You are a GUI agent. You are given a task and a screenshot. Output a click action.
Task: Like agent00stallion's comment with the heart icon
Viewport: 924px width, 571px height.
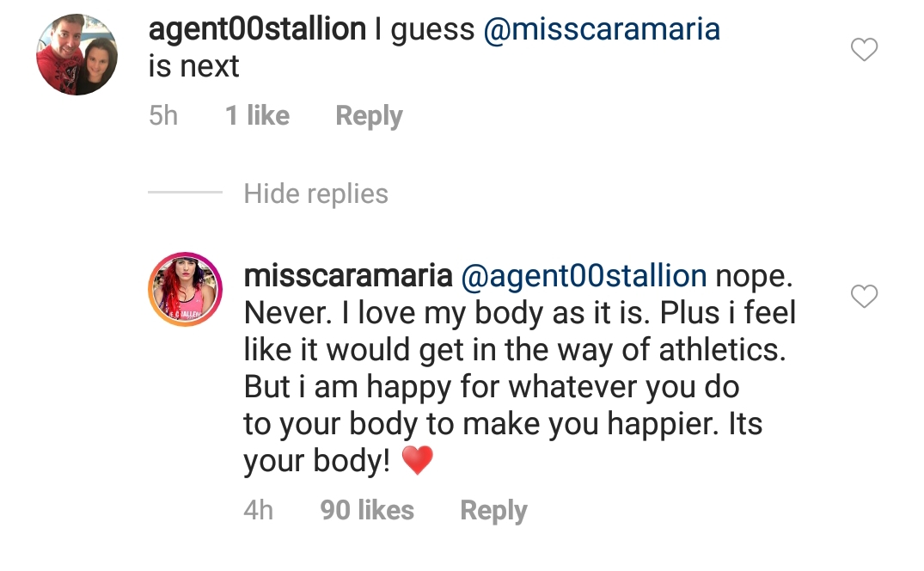864,50
